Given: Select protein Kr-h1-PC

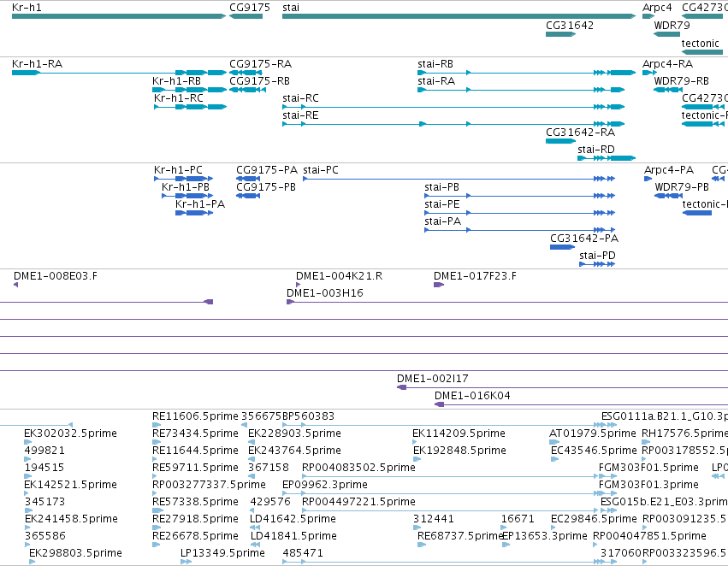Looking at the screenshot, I should (183, 179).
